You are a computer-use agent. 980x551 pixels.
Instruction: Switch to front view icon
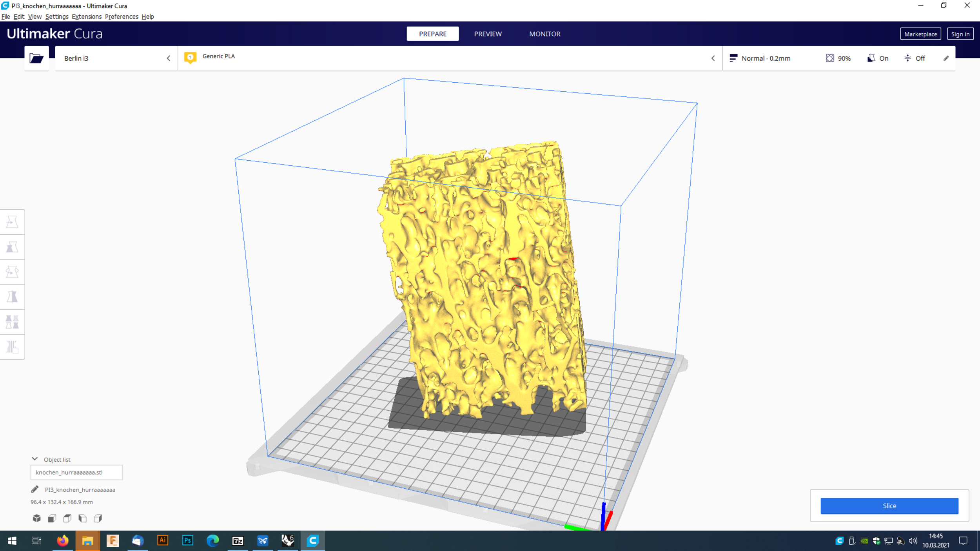[52, 518]
